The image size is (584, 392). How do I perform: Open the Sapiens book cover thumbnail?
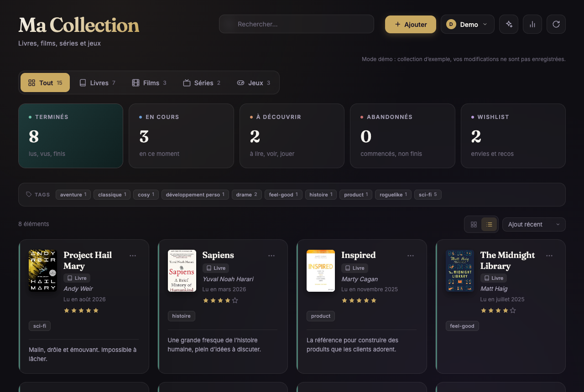182,271
